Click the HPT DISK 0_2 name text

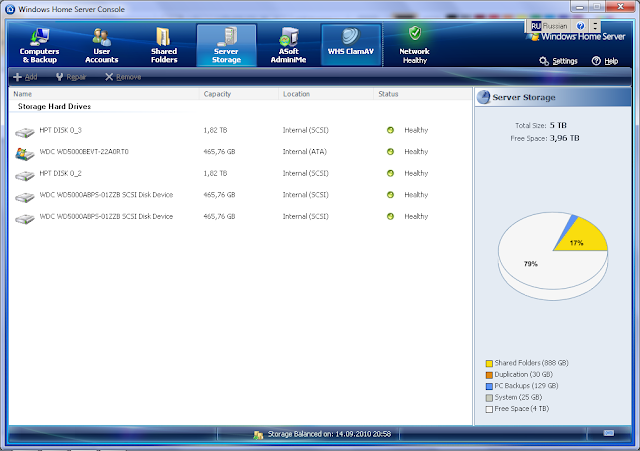click(x=60, y=173)
